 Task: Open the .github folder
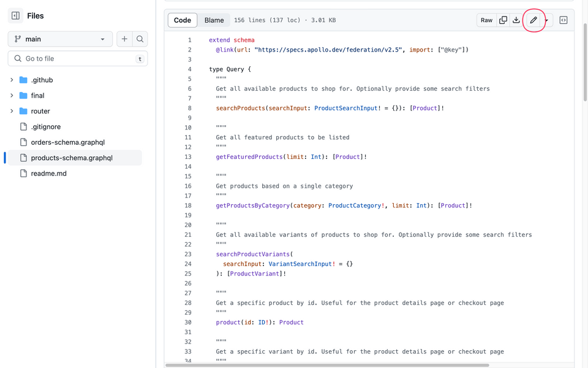[42, 80]
